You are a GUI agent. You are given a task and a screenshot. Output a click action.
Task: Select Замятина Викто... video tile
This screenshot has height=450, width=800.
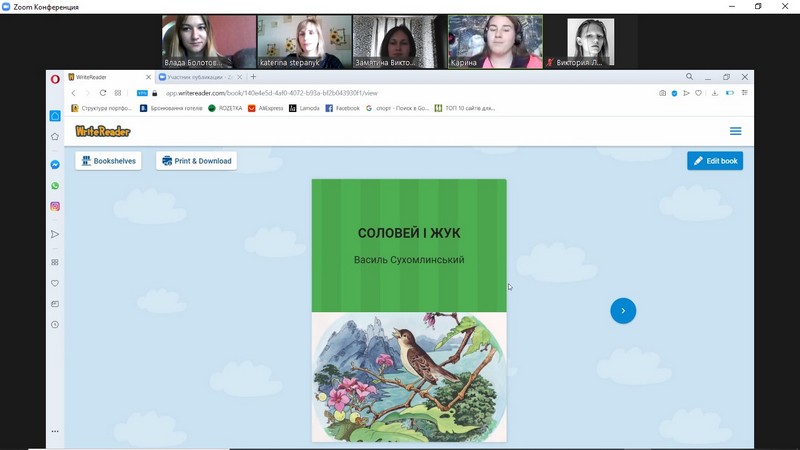[x=399, y=42]
